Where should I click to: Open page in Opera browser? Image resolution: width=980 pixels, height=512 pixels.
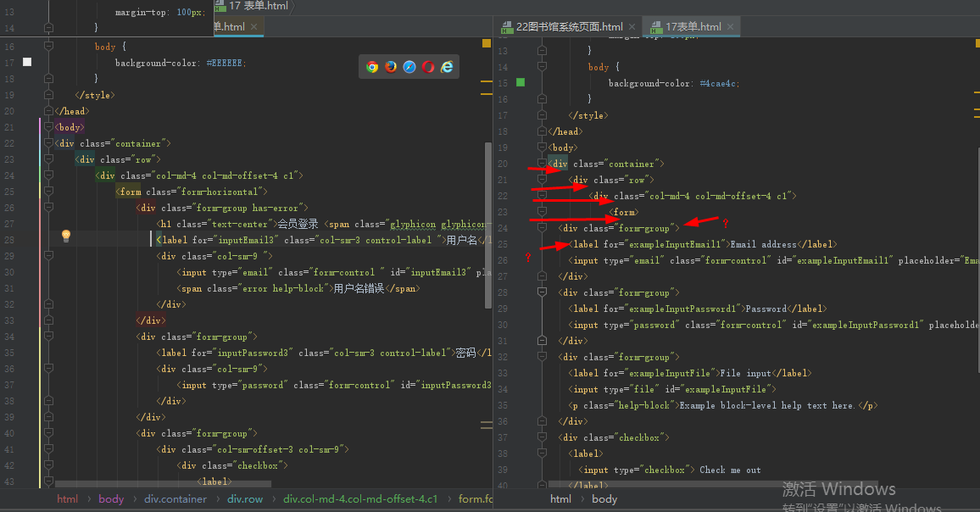tap(428, 67)
